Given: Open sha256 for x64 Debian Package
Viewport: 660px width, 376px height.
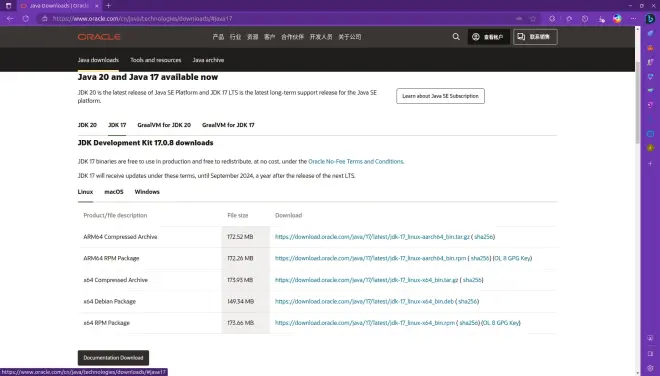Looking at the screenshot, I should click(x=468, y=301).
